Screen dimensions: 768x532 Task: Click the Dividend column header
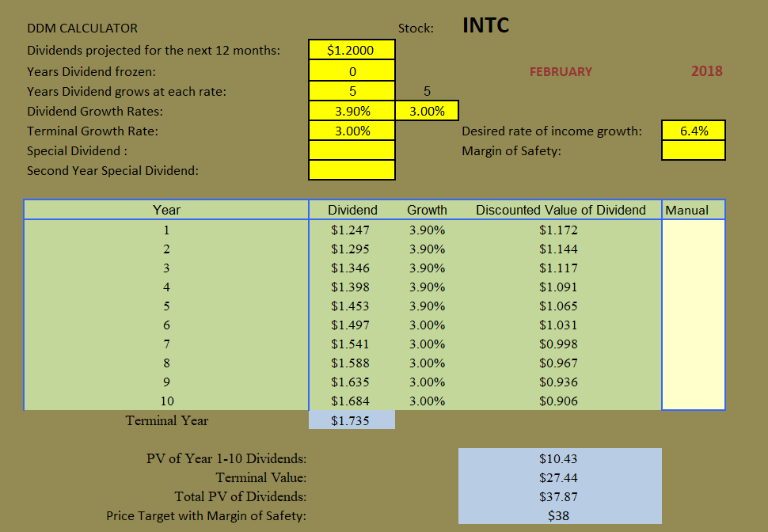click(352, 210)
